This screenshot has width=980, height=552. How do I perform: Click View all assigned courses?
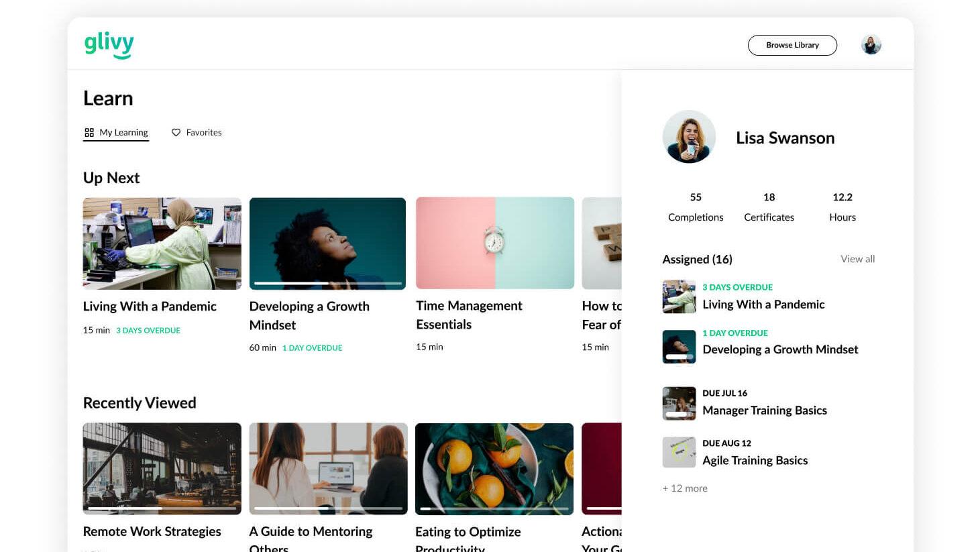857,259
